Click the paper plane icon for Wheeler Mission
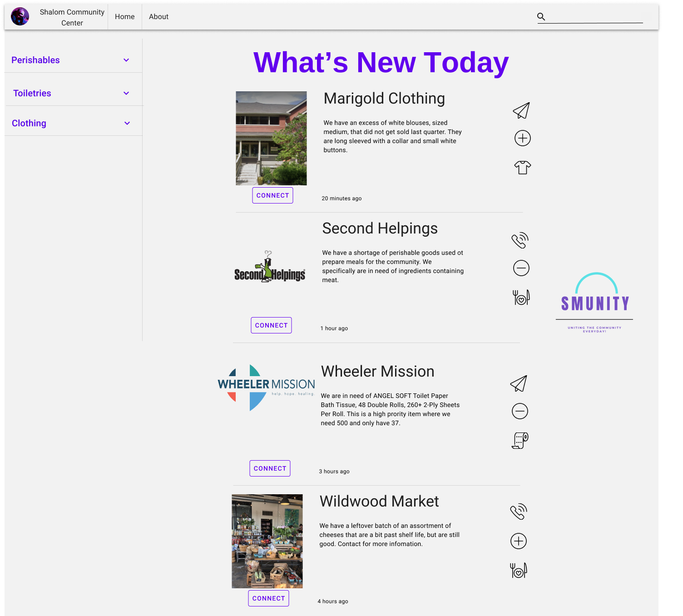Viewport: 683px width, 616px height. [x=519, y=383]
